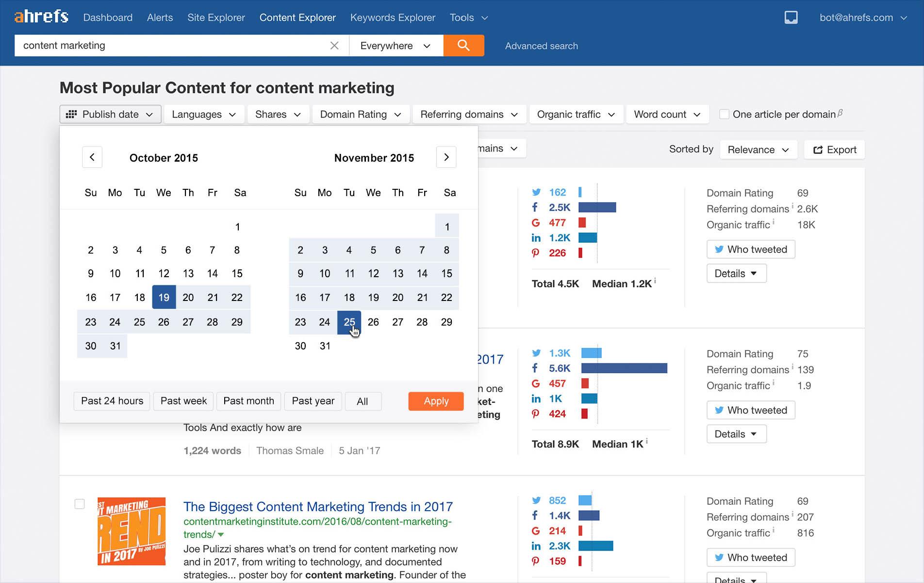Open the Biggest Content Marketing Trends article thumbnail
Image resolution: width=924 pixels, height=583 pixels.
(x=132, y=531)
